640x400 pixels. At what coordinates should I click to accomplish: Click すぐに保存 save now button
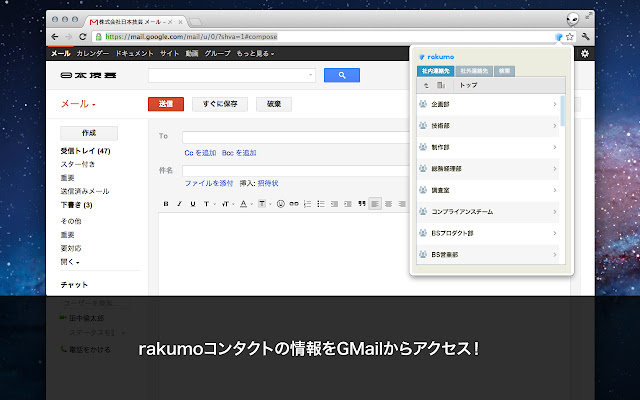point(220,104)
